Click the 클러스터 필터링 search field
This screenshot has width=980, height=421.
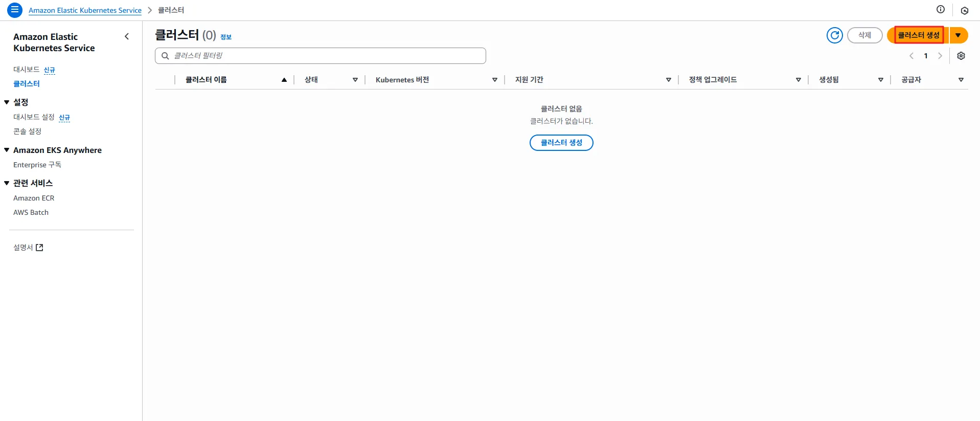click(320, 56)
